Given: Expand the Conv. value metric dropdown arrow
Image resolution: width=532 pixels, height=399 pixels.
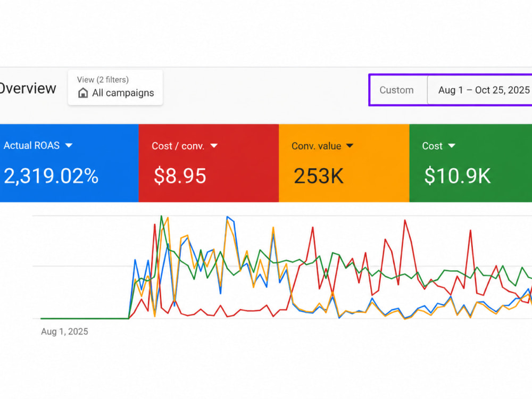Looking at the screenshot, I should point(350,146).
